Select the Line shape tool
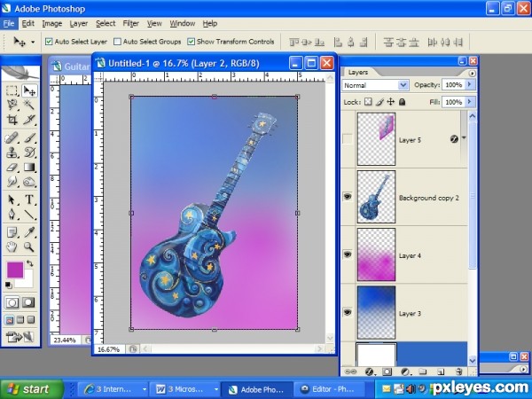Viewport: 532px width, 399px height. [x=29, y=215]
